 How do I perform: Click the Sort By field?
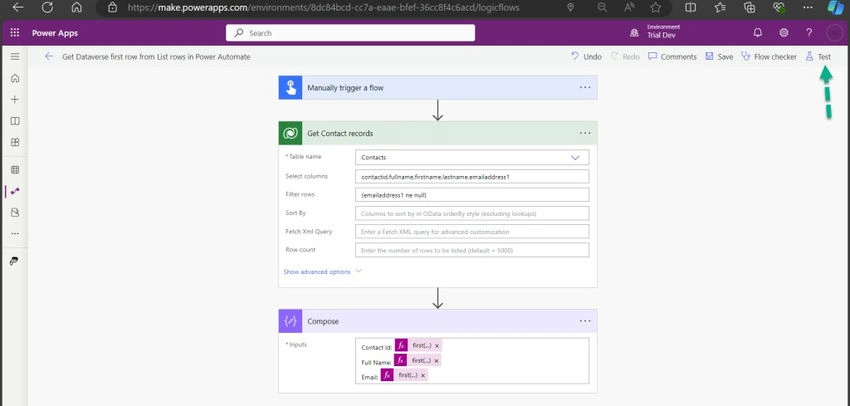(x=472, y=213)
